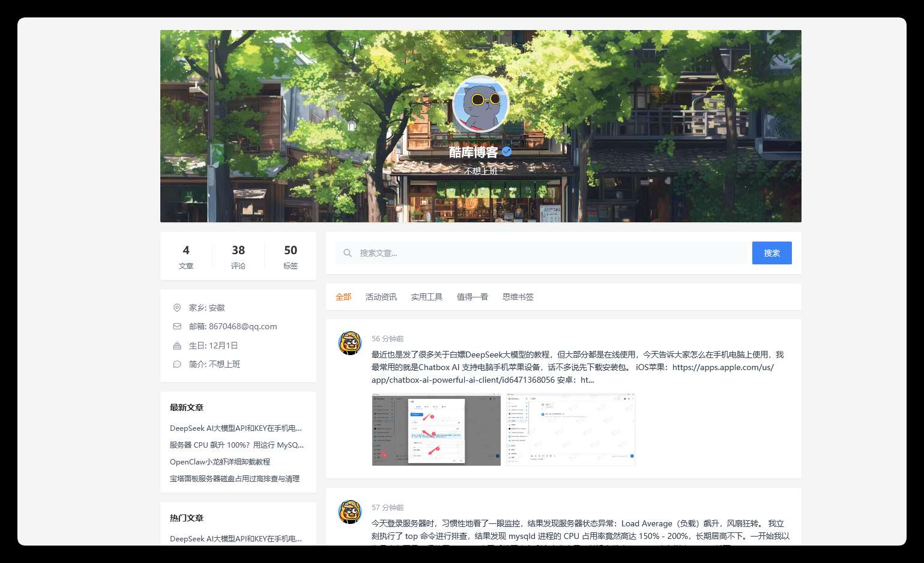Click the magnifier icon in search box
The width and height of the screenshot is (924, 563).
click(x=347, y=253)
